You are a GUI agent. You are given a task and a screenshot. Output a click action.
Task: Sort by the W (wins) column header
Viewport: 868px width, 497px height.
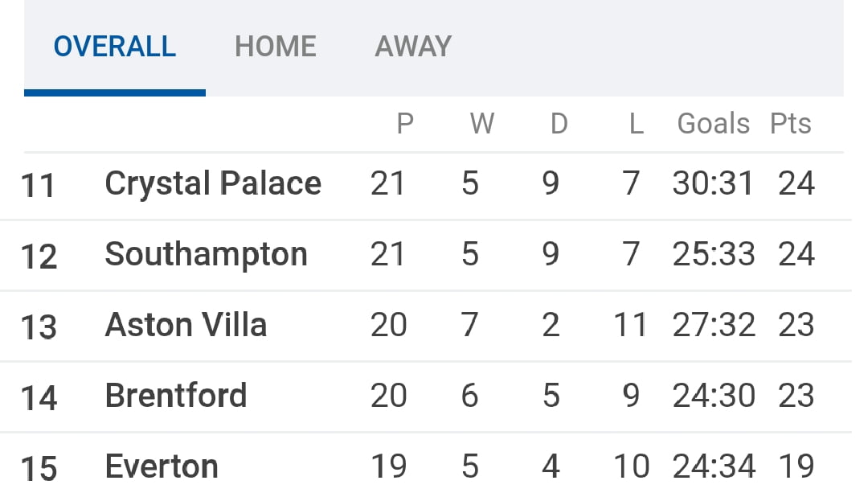[481, 124]
